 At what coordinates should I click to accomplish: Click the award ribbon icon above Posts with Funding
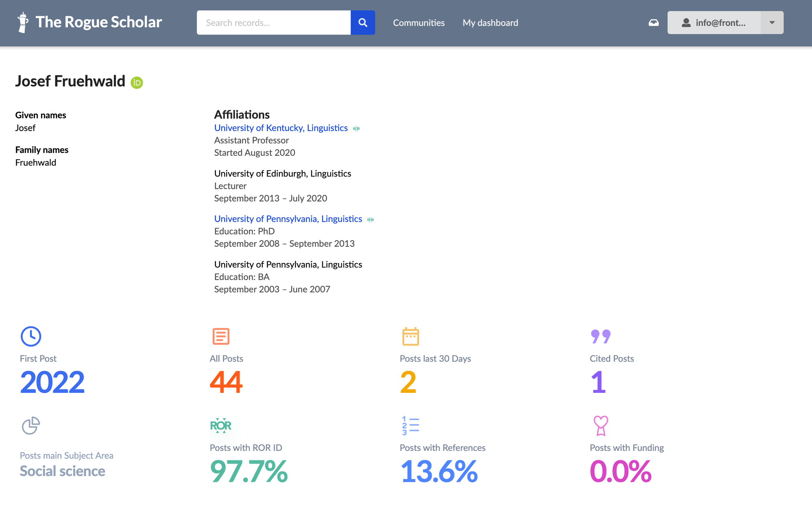point(601,426)
